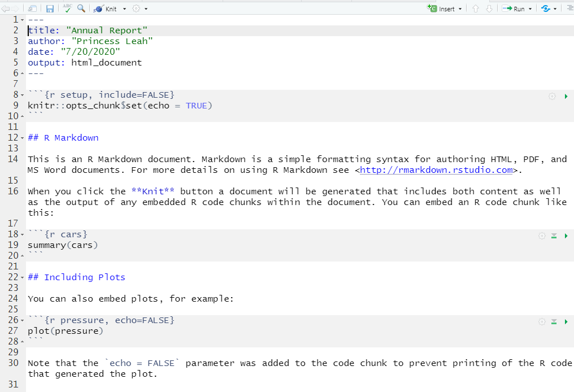
Task: Go to next chunk with down arrow
Action: [489, 8]
